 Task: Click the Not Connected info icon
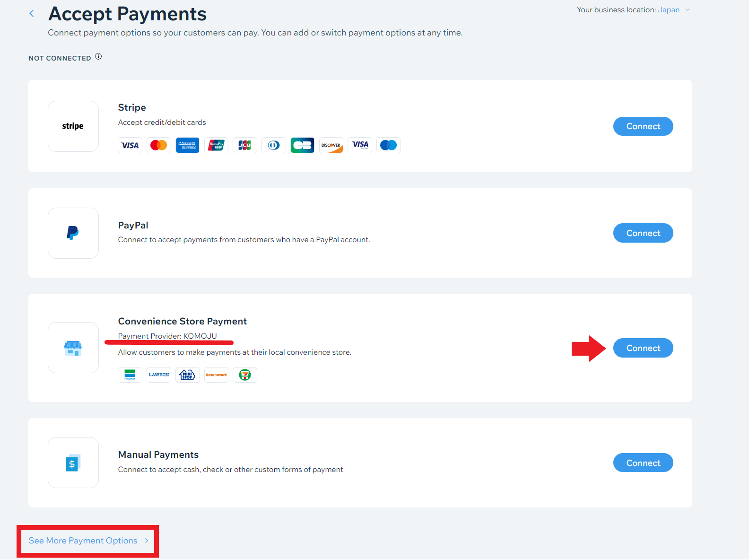tap(98, 57)
